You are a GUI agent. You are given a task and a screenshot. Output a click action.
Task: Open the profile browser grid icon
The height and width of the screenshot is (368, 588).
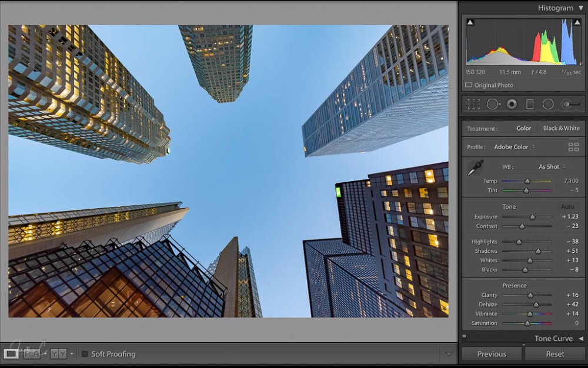pos(573,147)
